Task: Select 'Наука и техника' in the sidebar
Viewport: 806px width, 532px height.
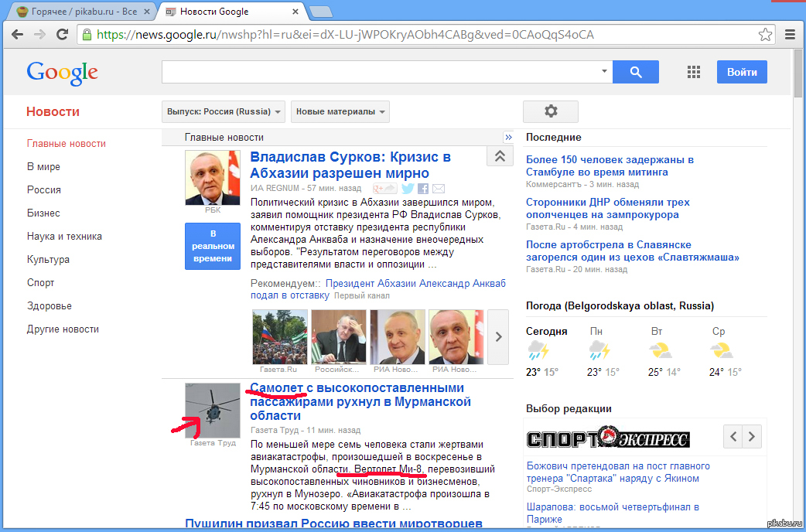Action: 64,237
